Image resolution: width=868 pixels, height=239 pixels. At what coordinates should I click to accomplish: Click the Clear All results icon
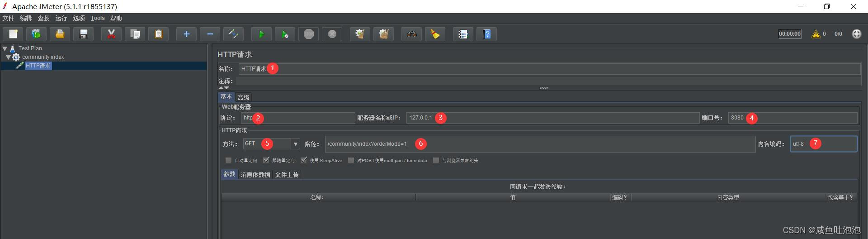coord(383,34)
